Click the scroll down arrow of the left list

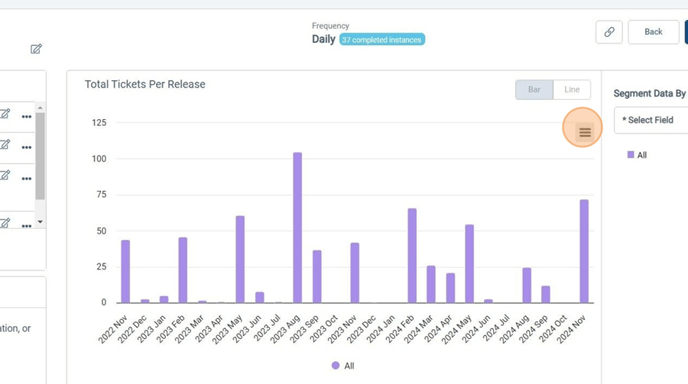[x=40, y=222]
